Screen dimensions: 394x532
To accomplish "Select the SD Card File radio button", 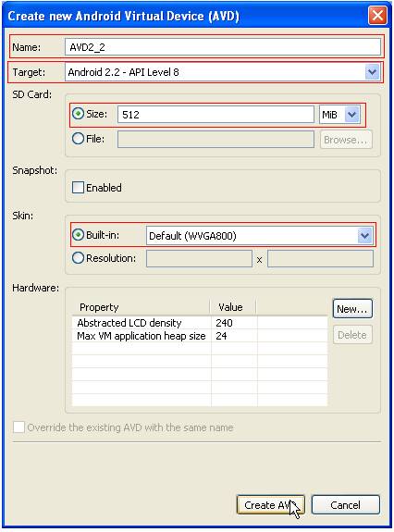I will click(x=78, y=139).
